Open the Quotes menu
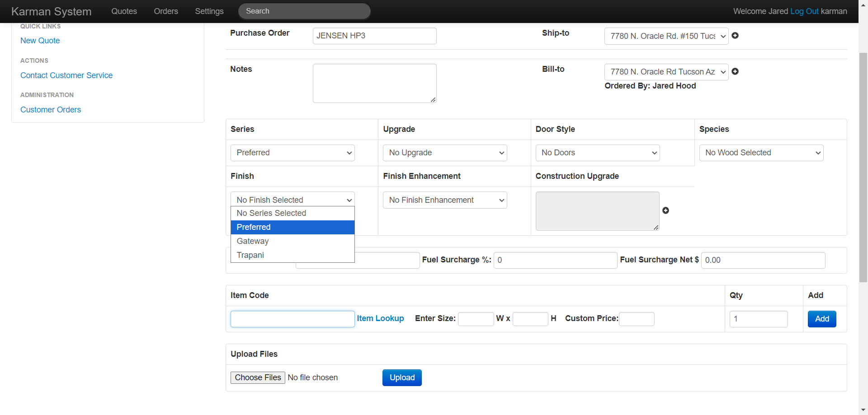This screenshot has height=415, width=868. (x=124, y=11)
